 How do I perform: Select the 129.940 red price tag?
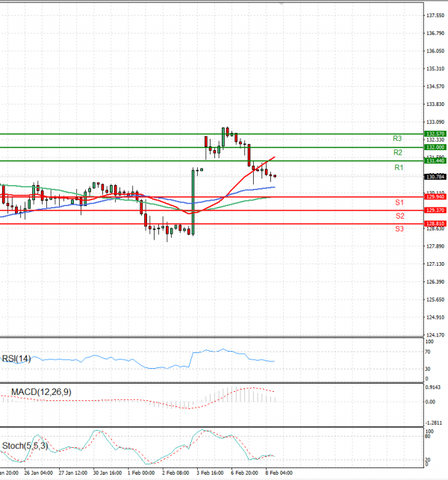435,196
